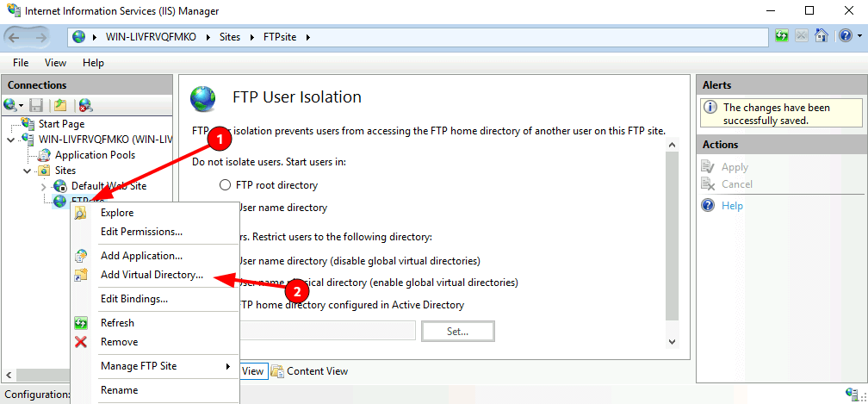Click the blue Help question mark toolbar icon
The image size is (868, 404).
tap(845, 36)
